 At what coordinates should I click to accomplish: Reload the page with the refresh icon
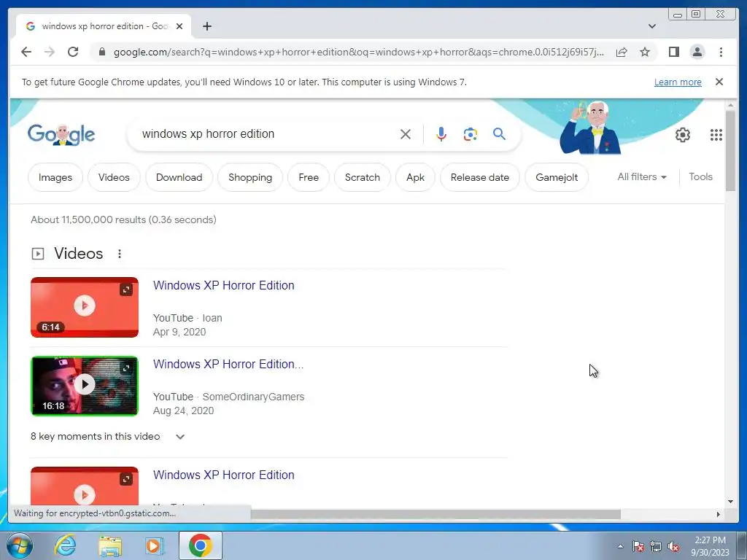point(73,52)
